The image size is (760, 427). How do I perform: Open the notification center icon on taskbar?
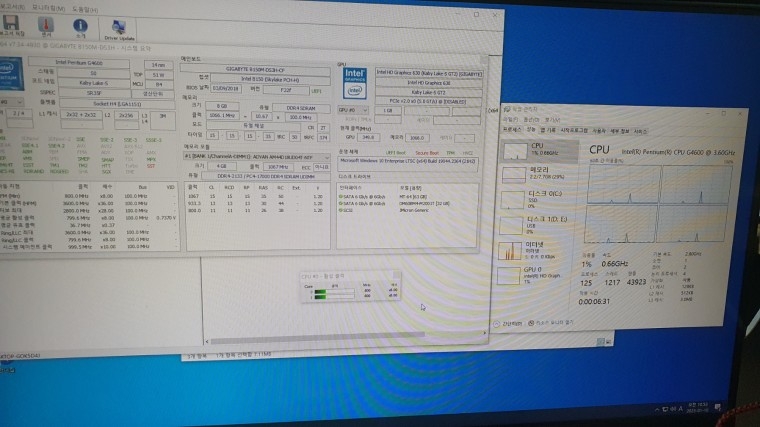[x=717, y=407]
